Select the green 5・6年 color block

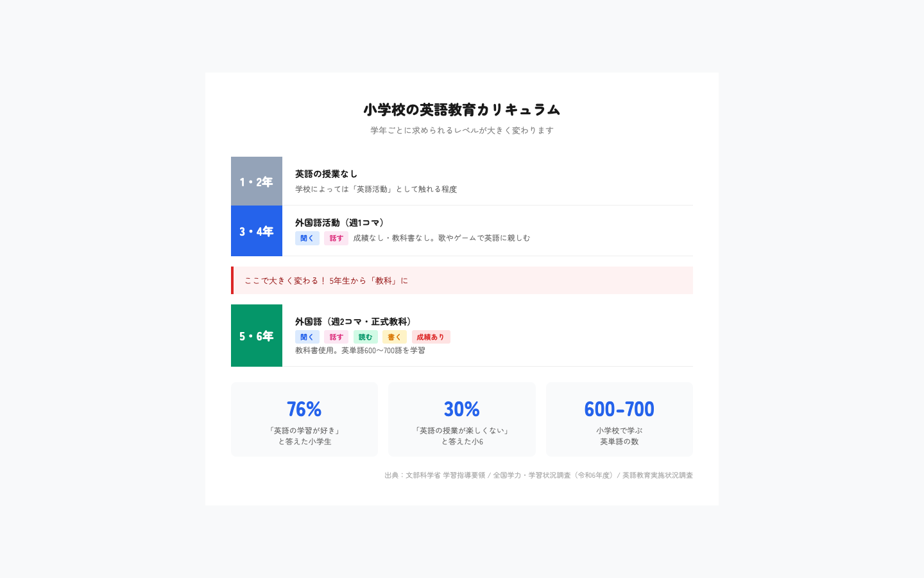tap(257, 336)
